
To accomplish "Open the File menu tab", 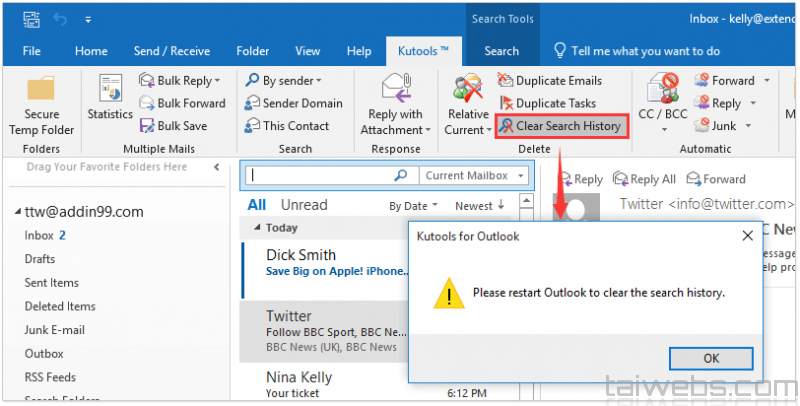I will tap(31, 51).
